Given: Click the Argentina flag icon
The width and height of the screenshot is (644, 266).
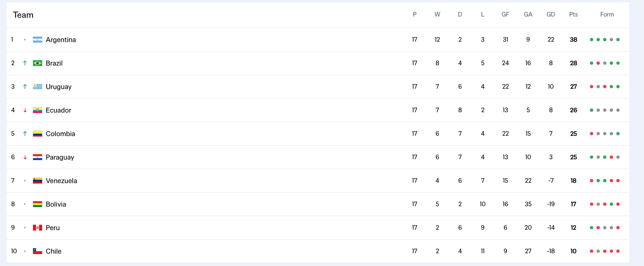Looking at the screenshot, I should [x=38, y=40].
